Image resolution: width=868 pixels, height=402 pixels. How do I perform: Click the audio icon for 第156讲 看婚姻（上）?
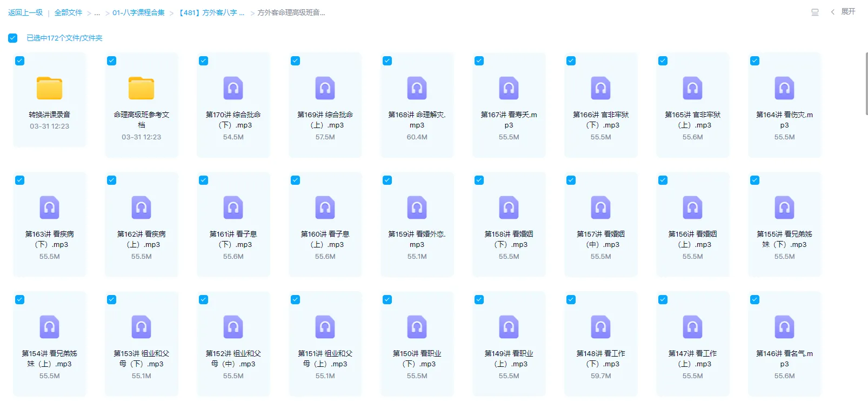(x=692, y=207)
